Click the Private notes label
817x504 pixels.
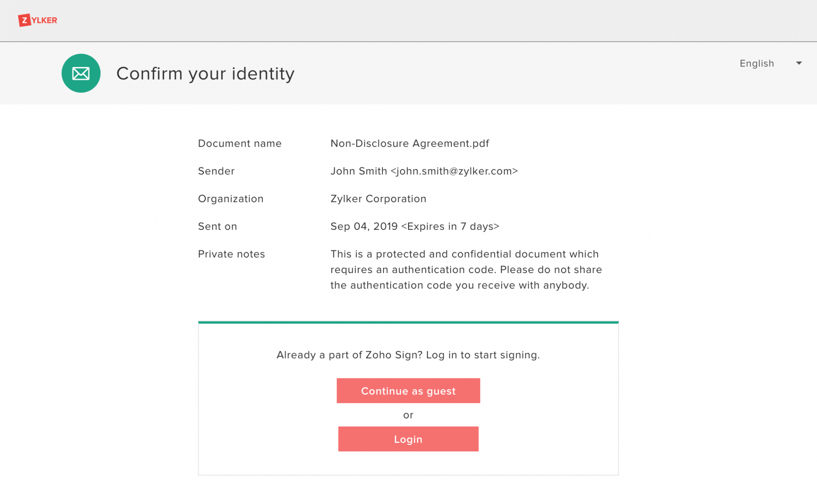(231, 254)
